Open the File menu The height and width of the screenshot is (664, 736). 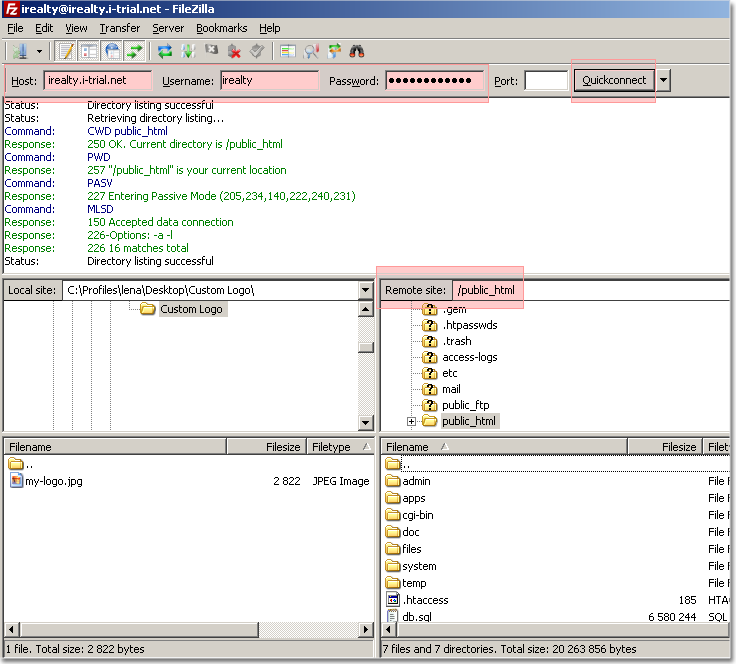point(15,28)
